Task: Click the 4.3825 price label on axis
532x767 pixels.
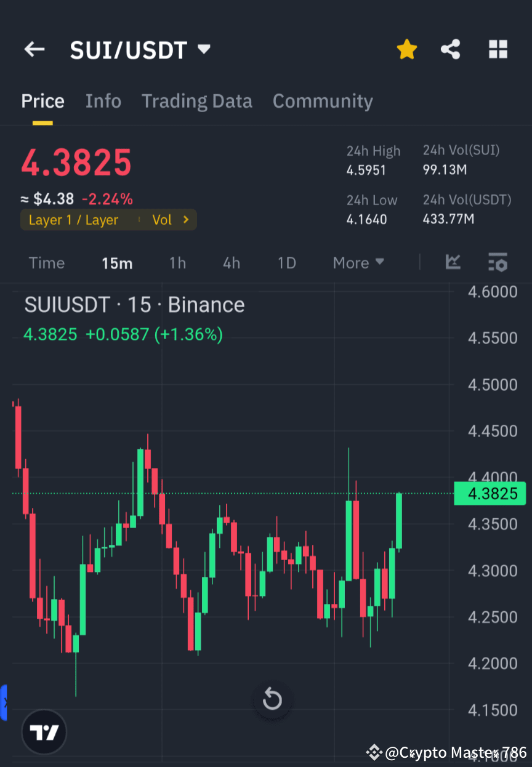Action: click(x=490, y=493)
